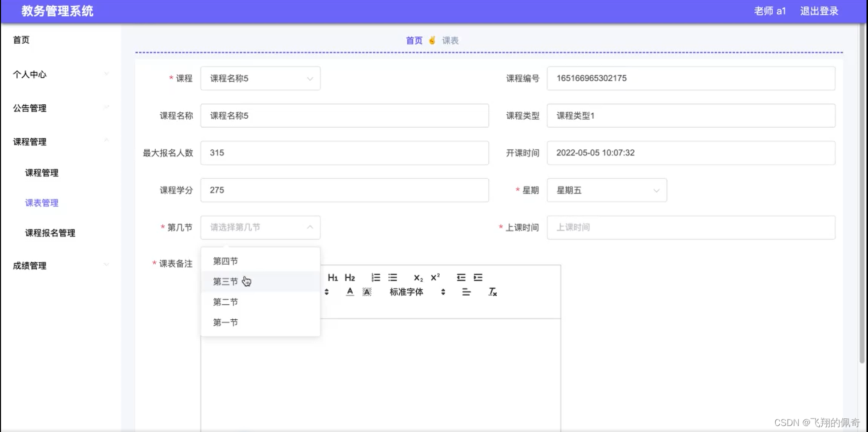The height and width of the screenshot is (432, 868).
Task: Collapse the 课程管理 parent menu
Action: pyautogui.click(x=61, y=142)
